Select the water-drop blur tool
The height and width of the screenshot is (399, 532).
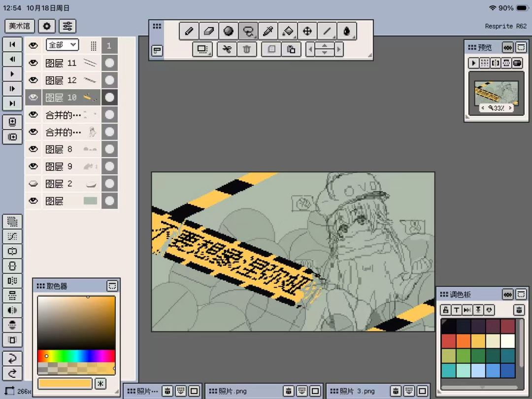[x=346, y=31]
